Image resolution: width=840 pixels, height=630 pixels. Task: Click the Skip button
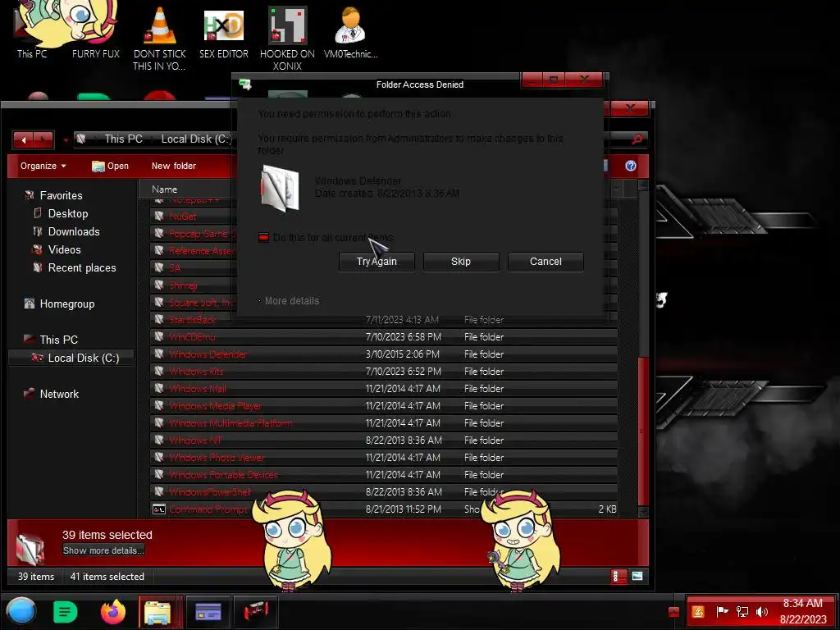(461, 262)
